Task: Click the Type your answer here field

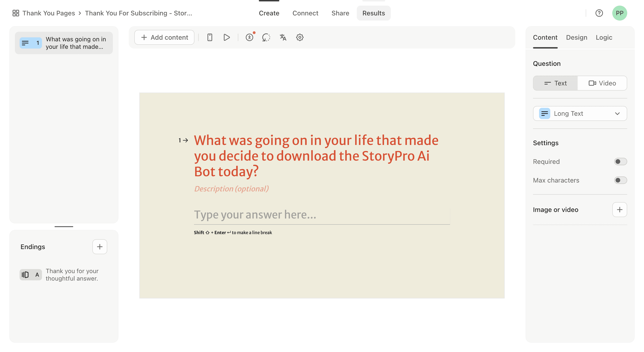Action: pyautogui.click(x=322, y=215)
